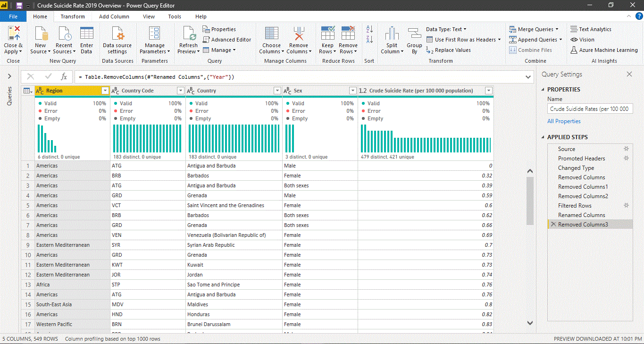
Task: Open query Properties
Action: pos(219,29)
